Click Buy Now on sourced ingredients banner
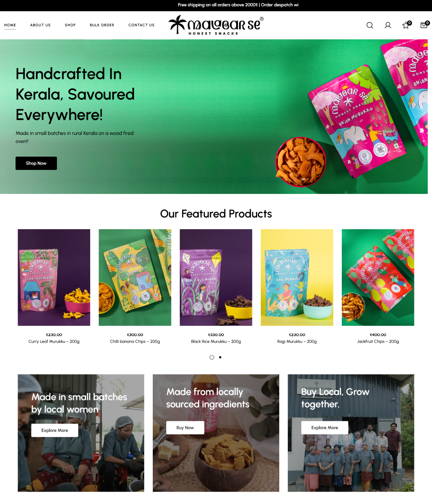 (x=185, y=428)
